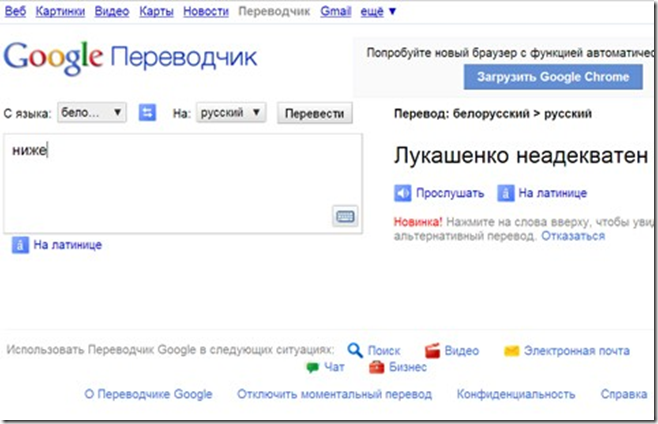
Task: Open the Видео link in the footer
Action: tap(462, 351)
